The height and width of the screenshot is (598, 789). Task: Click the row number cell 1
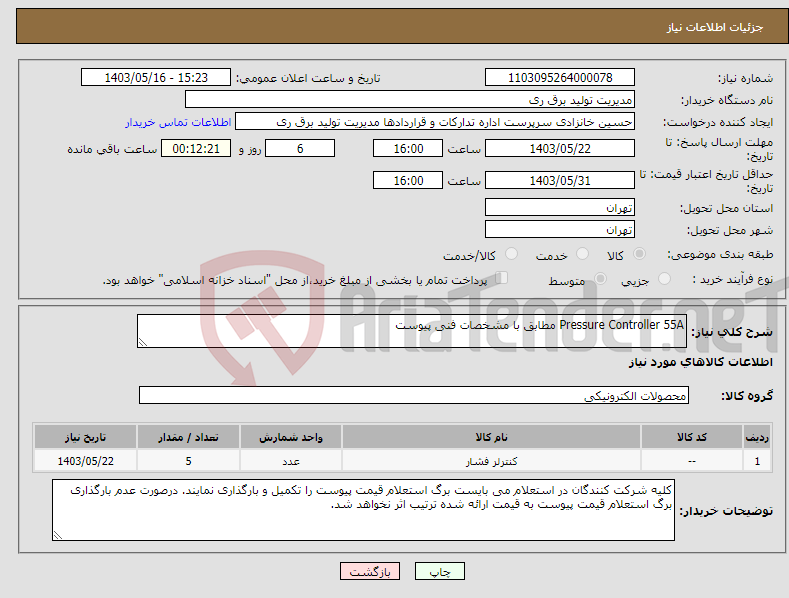757,461
